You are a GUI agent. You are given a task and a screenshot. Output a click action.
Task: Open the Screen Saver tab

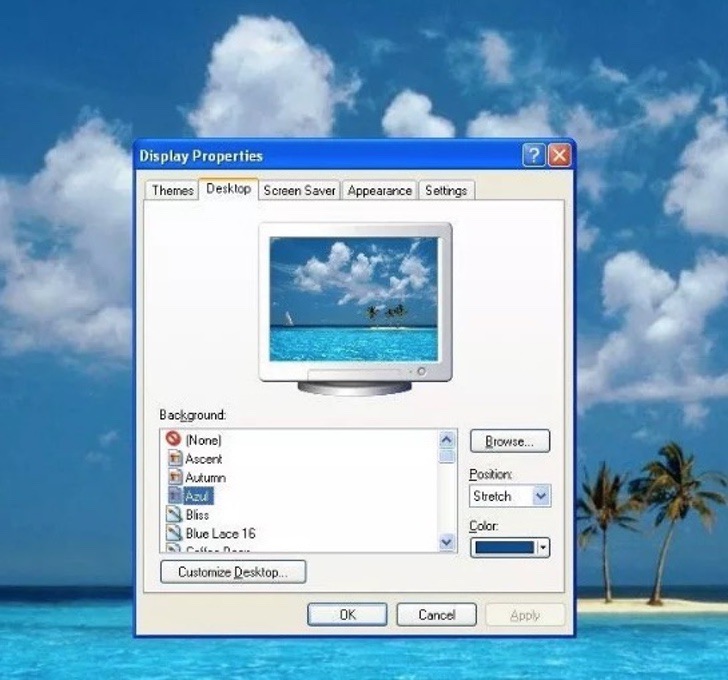[x=299, y=190]
